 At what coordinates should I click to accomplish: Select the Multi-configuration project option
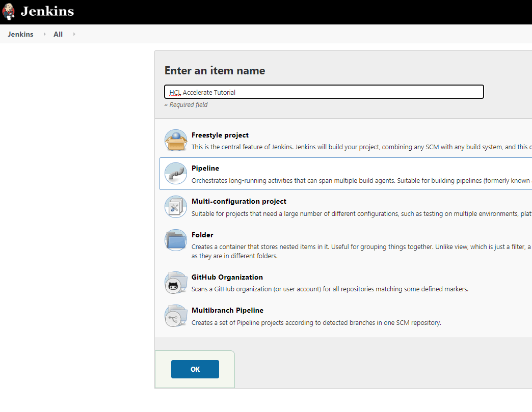tap(238, 201)
